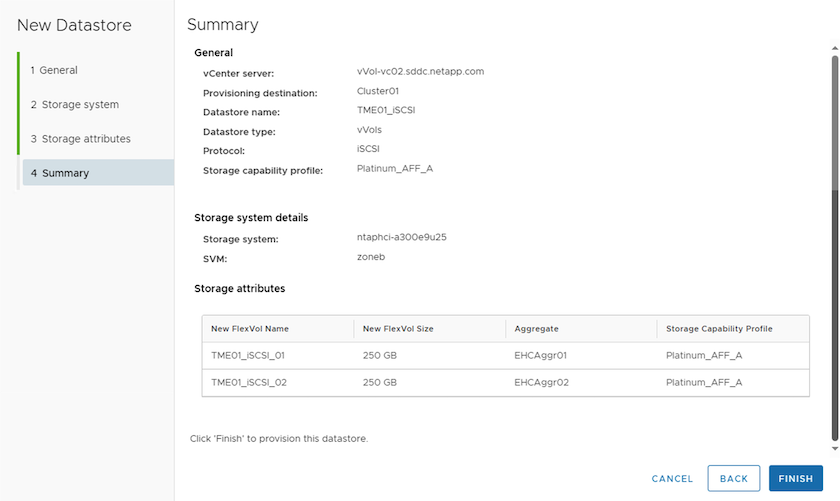Select the TME01_iSCSI_02 FlexVol row
The height and width of the screenshot is (501, 840).
point(249,382)
